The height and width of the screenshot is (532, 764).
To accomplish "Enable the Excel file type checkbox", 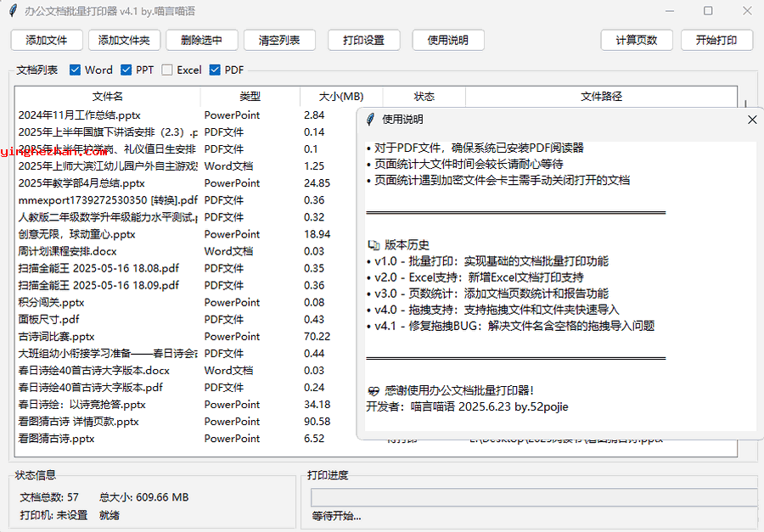I will (x=167, y=70).
